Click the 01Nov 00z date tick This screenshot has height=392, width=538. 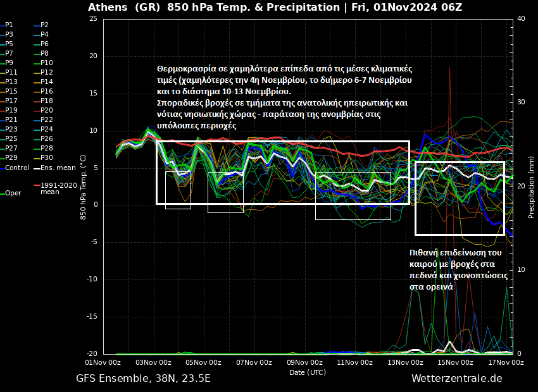(103, 362)
